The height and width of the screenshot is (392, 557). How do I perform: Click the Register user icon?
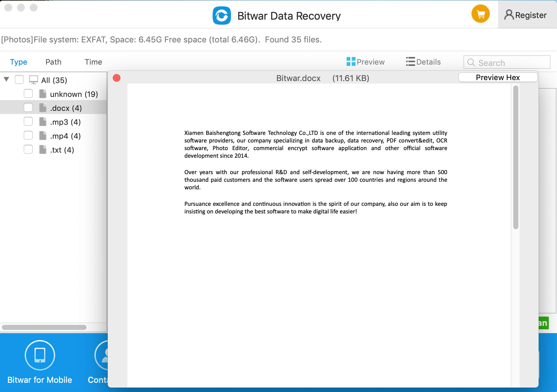(509, 15)
